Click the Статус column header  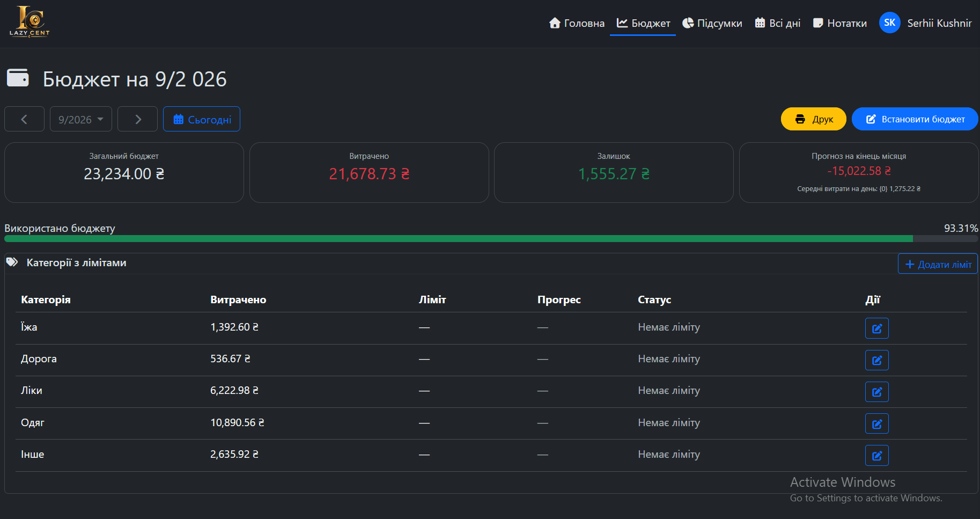654,299
